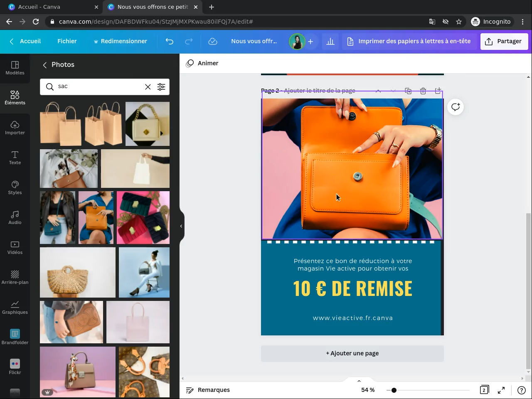Open a new browser tab

(x=212, y=7)
